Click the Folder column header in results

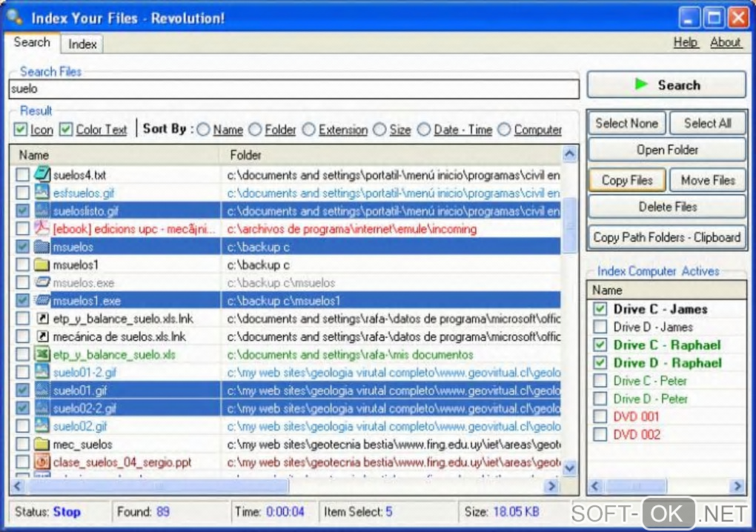click(x=391, y=155)
